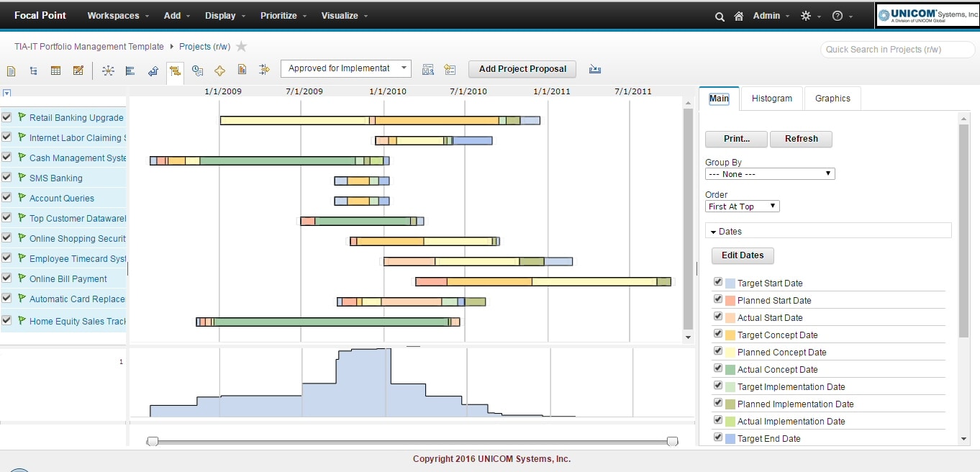This screenshot has width=980, height=472.
Task: Switch to table view icon in toolbar
Action: [55, 71]
